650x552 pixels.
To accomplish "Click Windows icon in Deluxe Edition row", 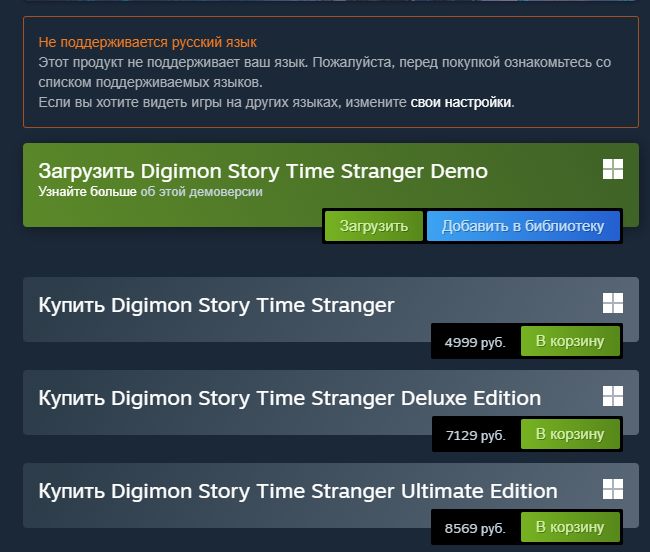I will (613, 396).
